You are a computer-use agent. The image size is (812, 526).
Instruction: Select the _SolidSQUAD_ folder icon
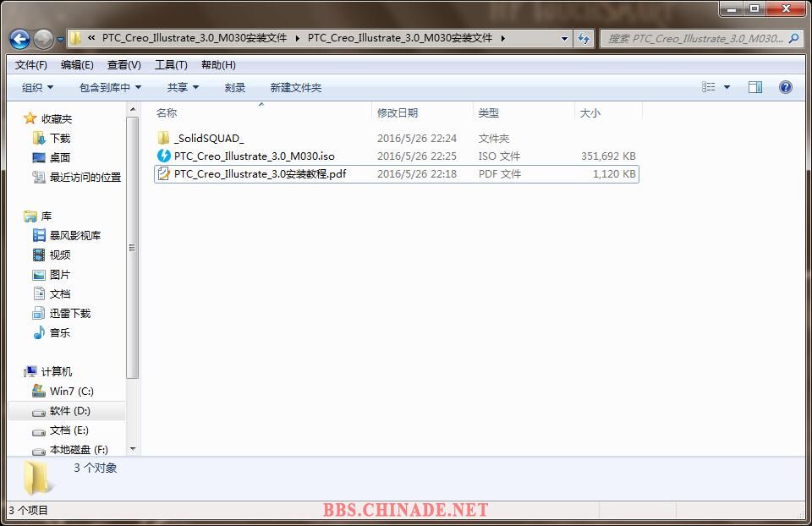(163, 138)
